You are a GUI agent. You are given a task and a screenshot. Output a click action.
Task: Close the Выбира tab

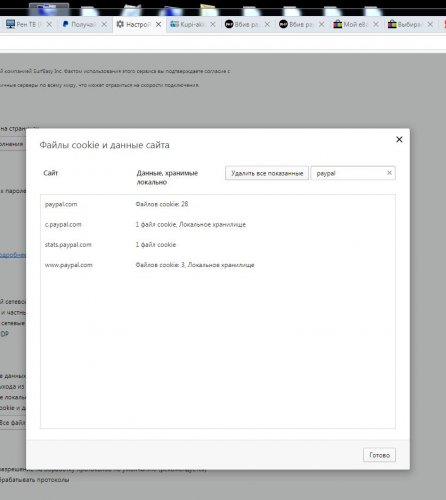point(430,24)
